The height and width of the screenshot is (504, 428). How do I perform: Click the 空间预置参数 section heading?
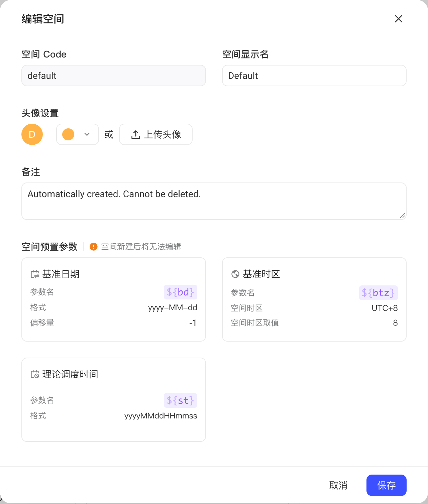[x=49, y=247]
